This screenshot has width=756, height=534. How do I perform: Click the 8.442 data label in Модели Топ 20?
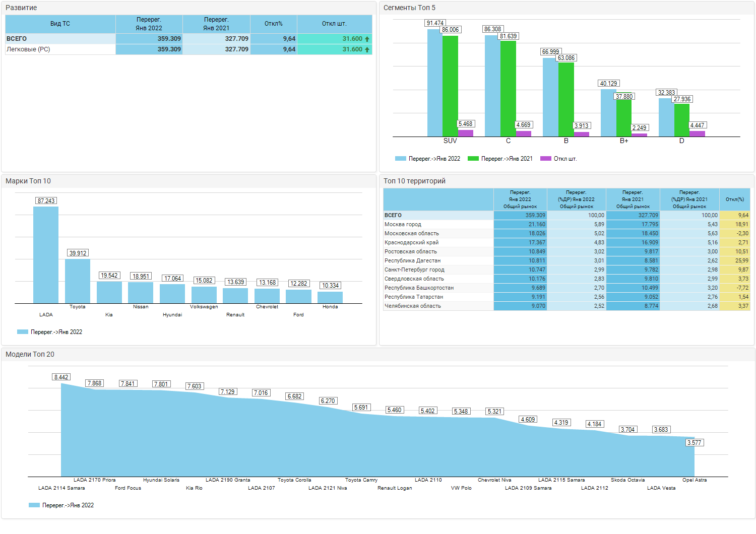pyautogui.click(x=61, y=377)
